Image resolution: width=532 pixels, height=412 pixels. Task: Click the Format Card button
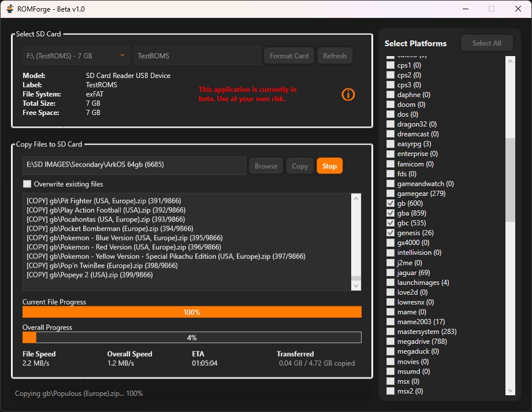tap(289, 56)
